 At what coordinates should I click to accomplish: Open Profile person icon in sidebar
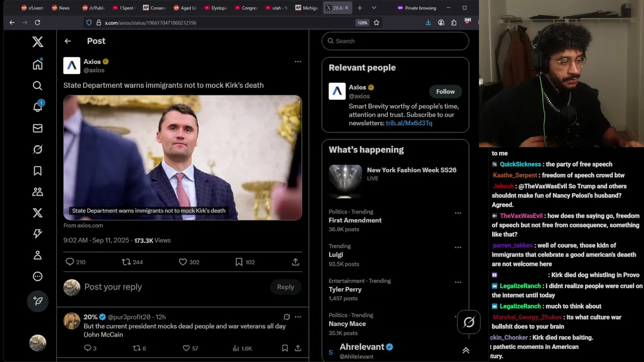tap(38, 255)
